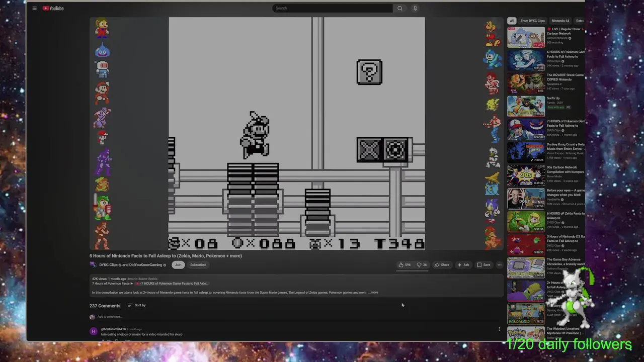Viewport: 644px width, 362px height.
Task: Open the Share dialog
Action: coord(442,265)
